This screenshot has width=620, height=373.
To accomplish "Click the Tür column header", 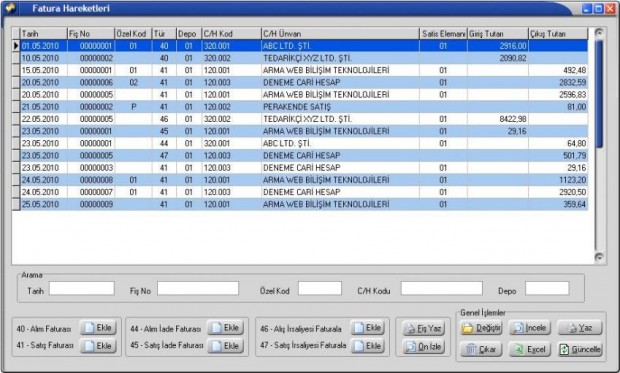I will click(164, 34).
